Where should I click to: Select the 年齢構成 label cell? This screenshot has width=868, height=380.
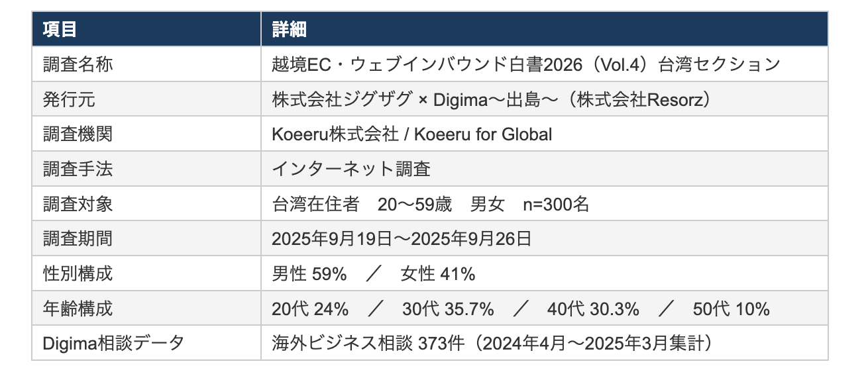point(78,309)
